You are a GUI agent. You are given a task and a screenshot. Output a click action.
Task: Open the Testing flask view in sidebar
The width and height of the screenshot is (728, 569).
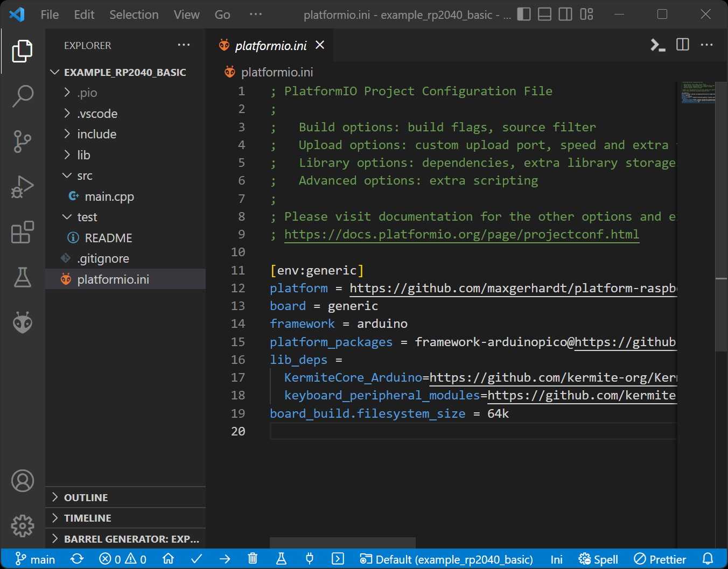coord(23,277)
